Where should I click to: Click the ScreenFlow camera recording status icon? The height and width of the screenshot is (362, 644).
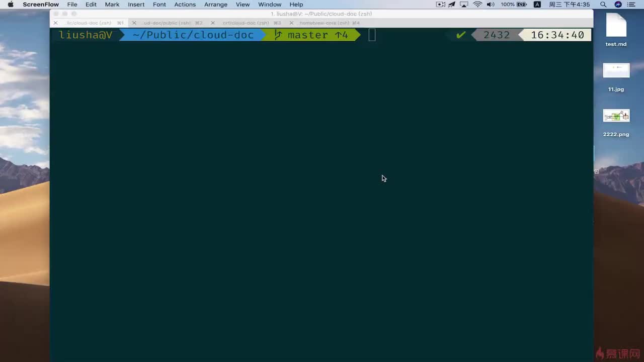coord(441,5)
